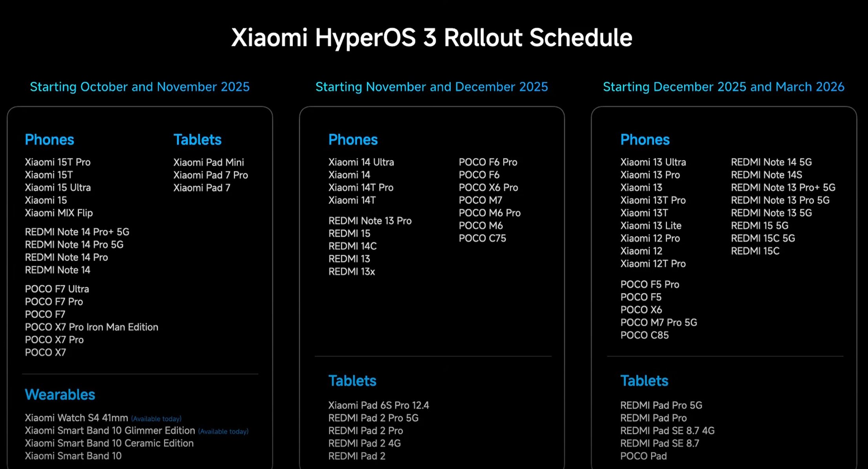Select the Xiaomi MIX Flip entry
The image size is (868, 469).
[59, 213]
